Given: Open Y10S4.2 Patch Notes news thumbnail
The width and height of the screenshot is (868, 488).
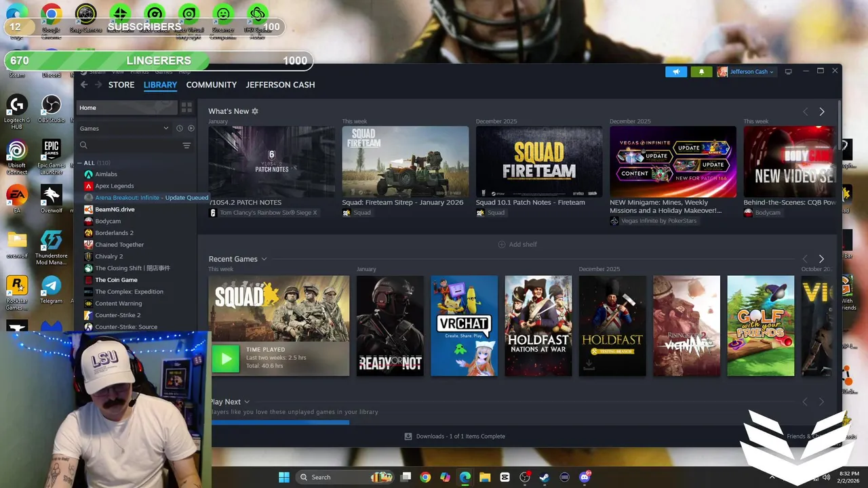Looking at the screenshot, I should pyautogui.click(x=271, y=161).
